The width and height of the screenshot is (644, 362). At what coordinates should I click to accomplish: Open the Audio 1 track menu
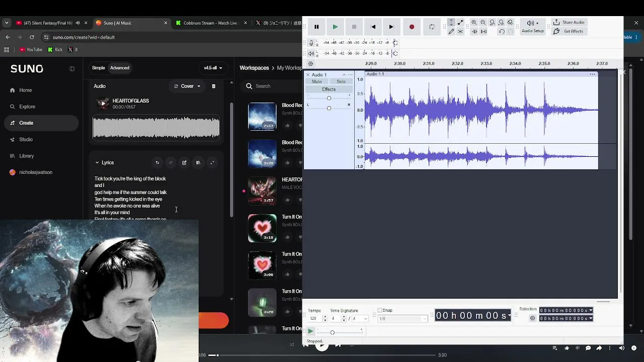(350, 74)
